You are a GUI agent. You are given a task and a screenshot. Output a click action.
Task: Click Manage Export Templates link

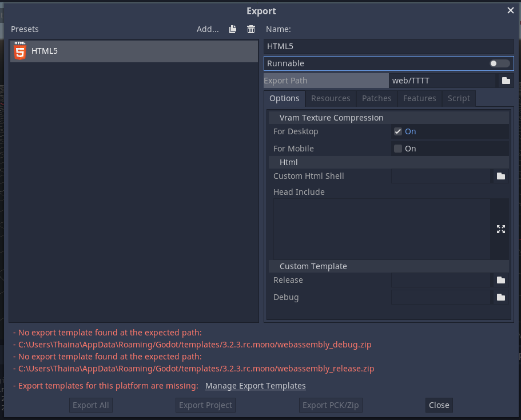(x=255, y=385)
